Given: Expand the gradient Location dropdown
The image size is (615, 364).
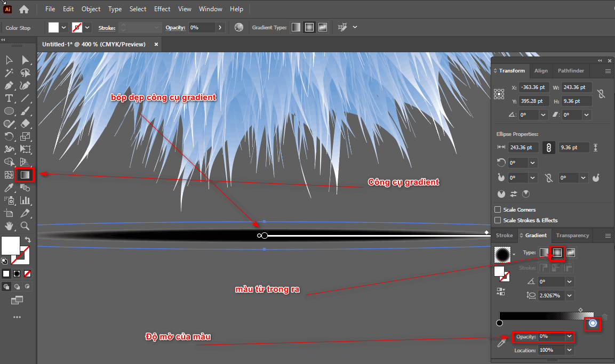Looking at the screenshot, I should [x=570, y=350].
